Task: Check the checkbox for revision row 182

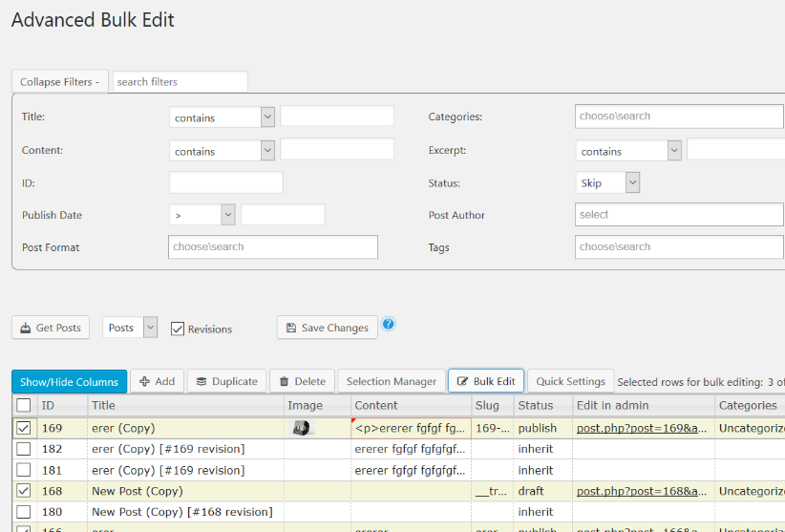Action: coord(24,449)
